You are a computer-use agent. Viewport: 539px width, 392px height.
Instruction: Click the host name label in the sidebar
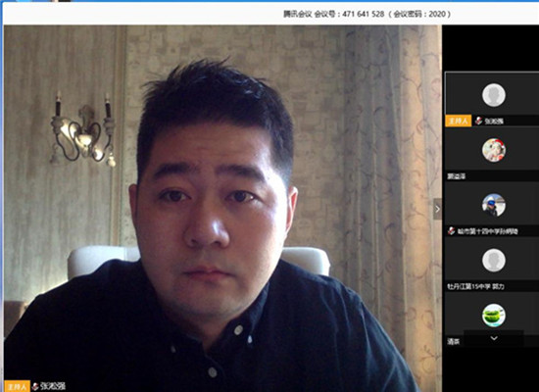pyautogui.click(x=494, y=122)
